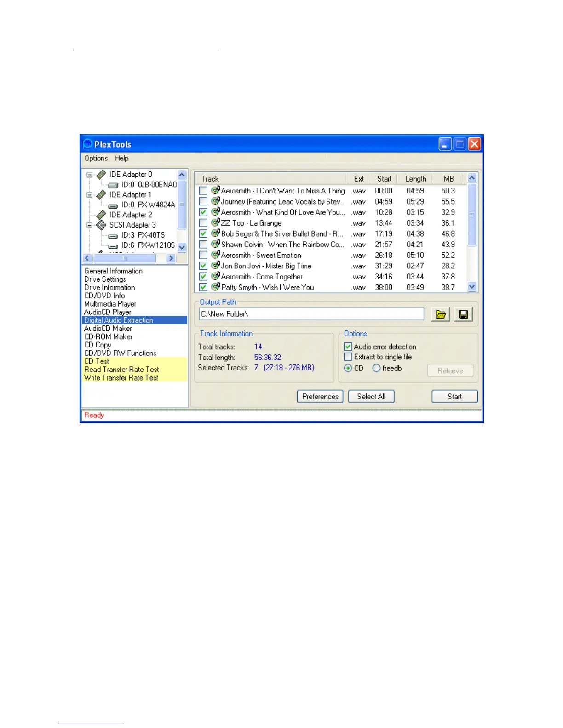
Task: Select Read Transfer Rate Test
Action: [121, 370]
